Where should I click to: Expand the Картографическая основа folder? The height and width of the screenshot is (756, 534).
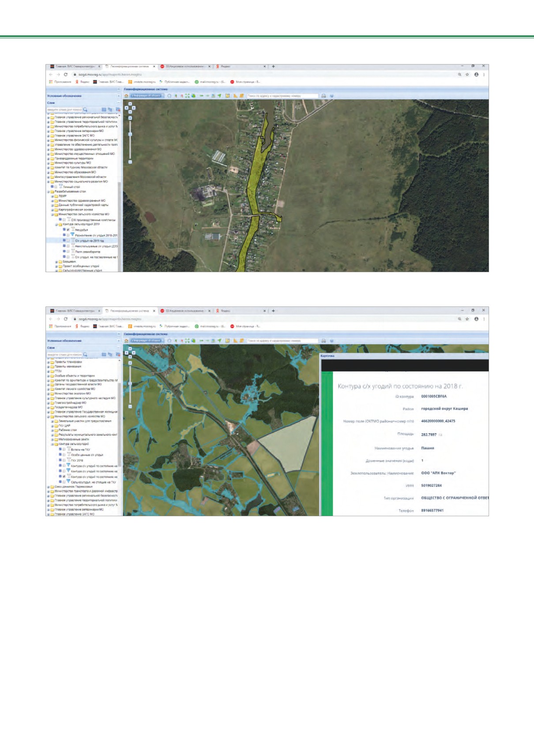click(x=52, y=210)
